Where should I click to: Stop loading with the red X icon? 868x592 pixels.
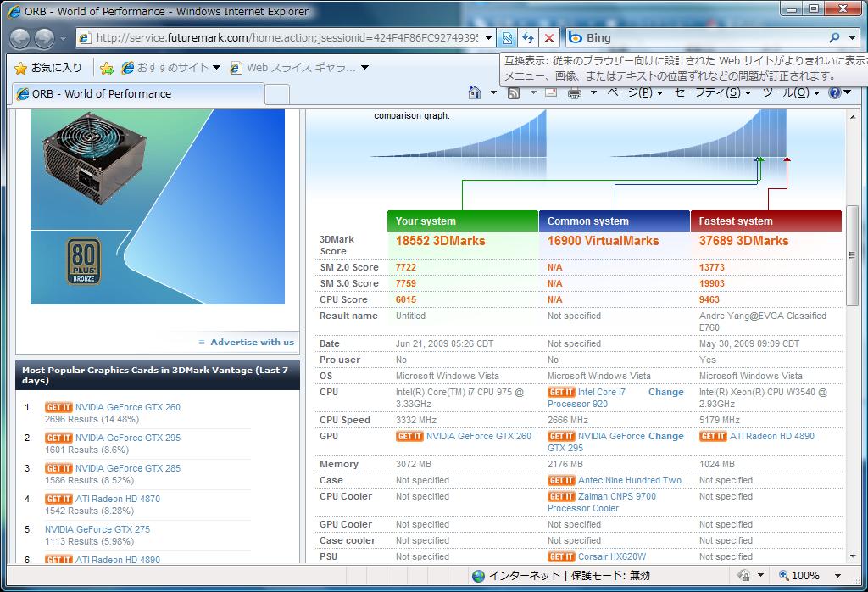(549, 37)
